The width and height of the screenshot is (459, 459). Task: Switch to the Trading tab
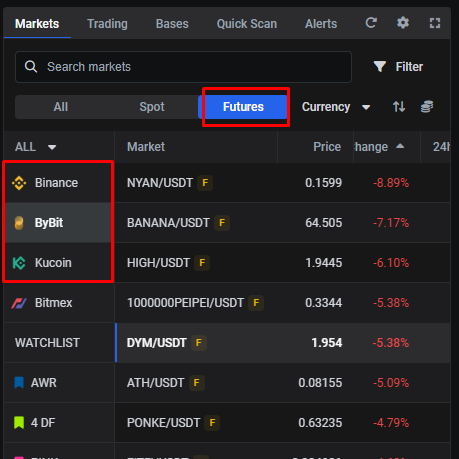(107, 24)
